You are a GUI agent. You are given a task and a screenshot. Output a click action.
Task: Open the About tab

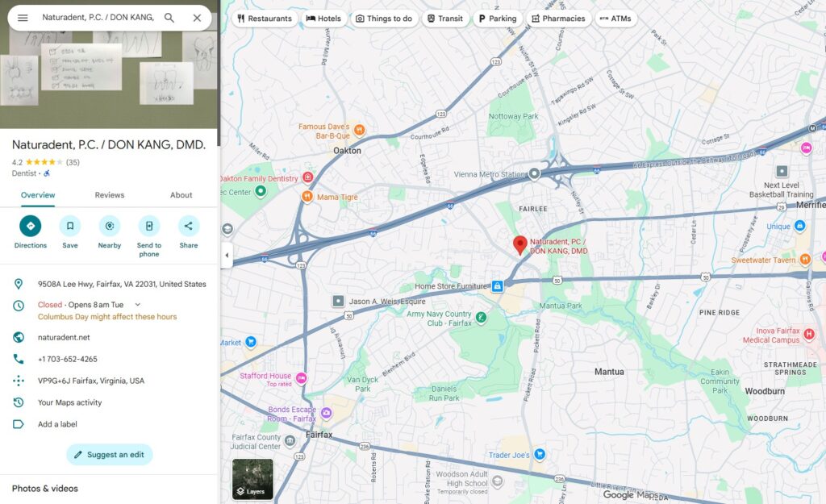pos(181,195)
